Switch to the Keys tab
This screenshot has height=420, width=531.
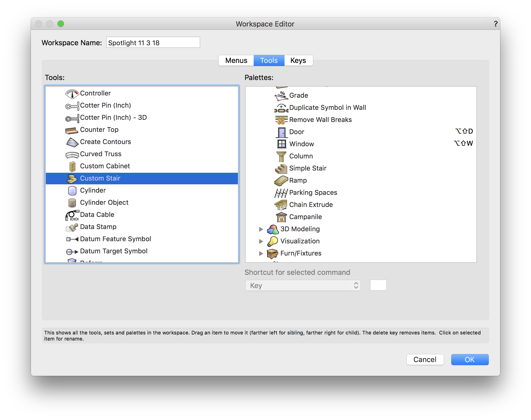click(x=298, y=60)
